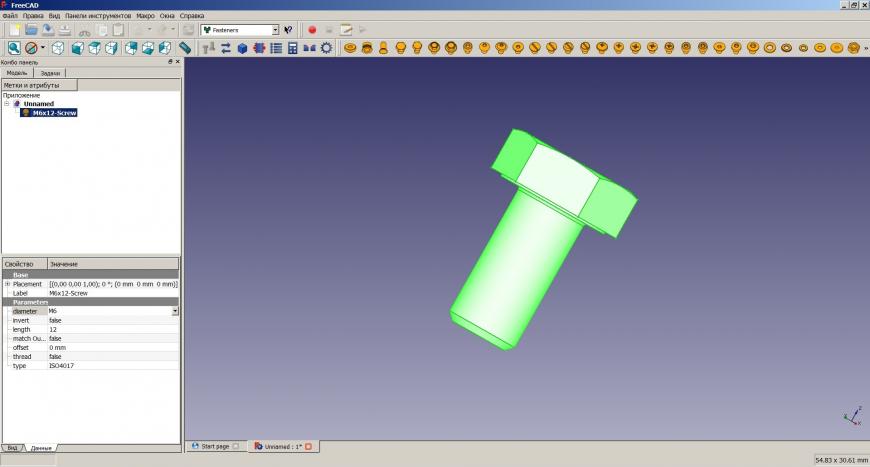Click the last orange fastener icon before the chevron

pyautogui.click(x=853, y=48)
